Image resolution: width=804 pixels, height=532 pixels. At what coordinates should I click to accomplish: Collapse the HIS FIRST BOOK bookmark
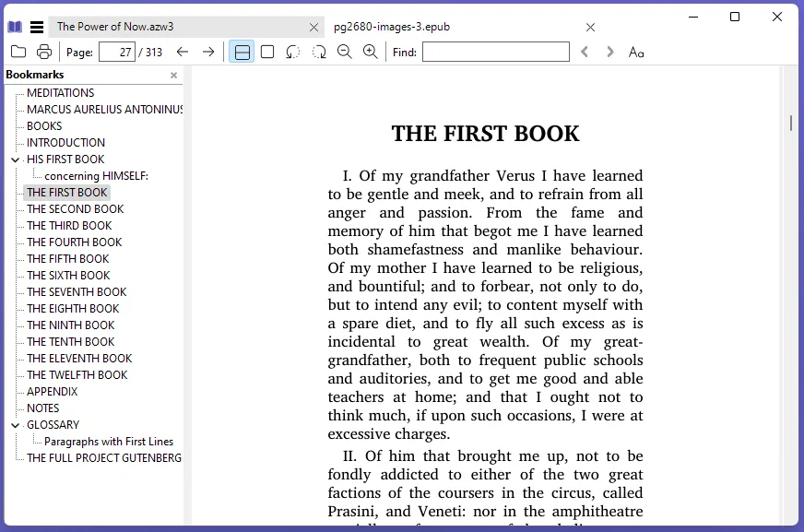coord(16,160)
